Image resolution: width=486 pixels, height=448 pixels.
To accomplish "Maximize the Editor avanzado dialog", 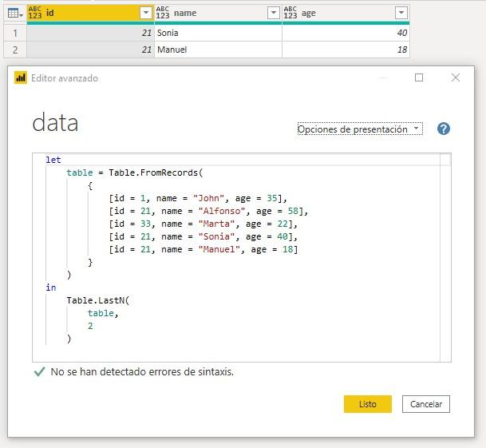I will [x=419, y=78].
